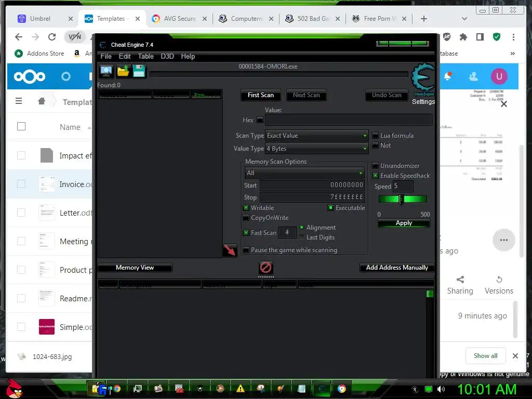
Task: Enable the Lua formula checkbox
Action: 375,136
